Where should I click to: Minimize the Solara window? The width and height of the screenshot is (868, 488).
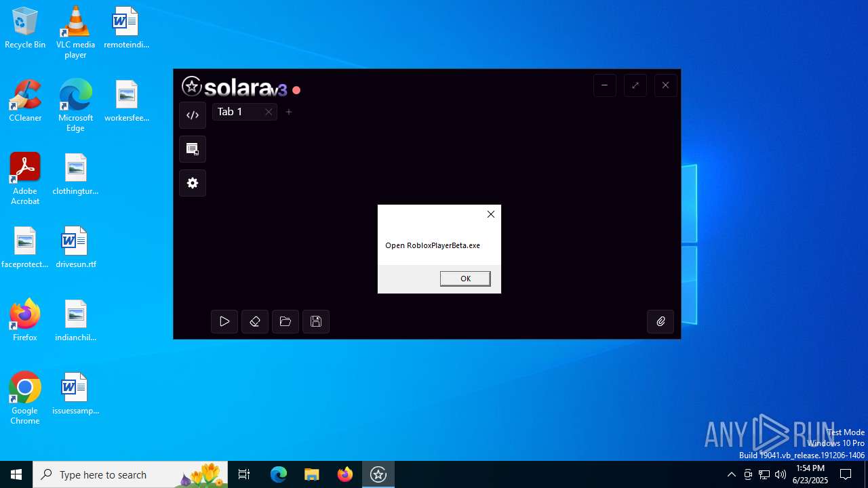point(604,85)
